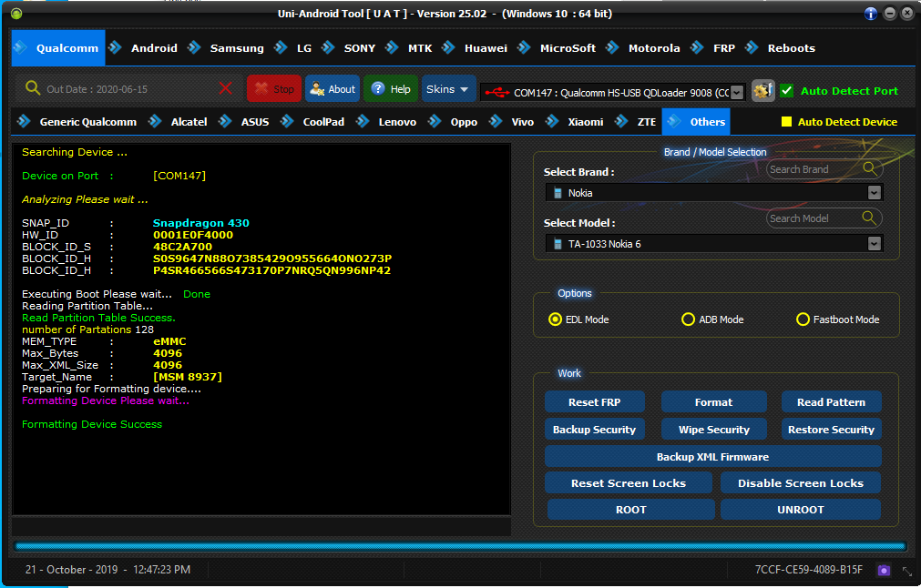
Task: Click the yellow magnifier search icon
Action: [32, 88]
